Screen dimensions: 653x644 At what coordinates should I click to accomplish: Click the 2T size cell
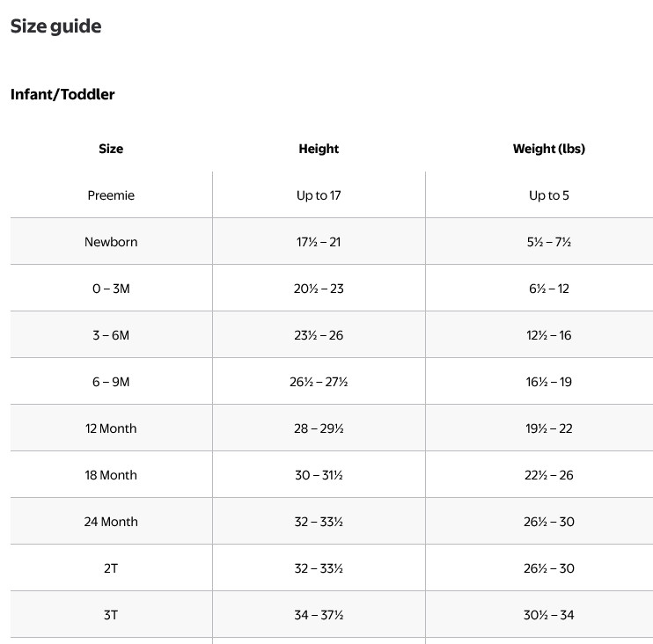tap(111, 568)
